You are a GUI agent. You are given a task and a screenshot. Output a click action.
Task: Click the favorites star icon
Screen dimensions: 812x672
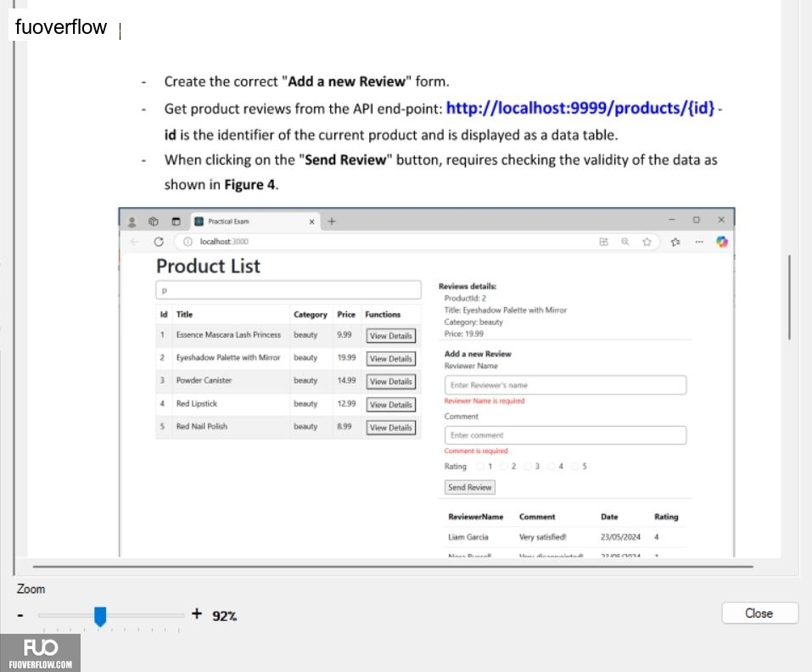[x=647, y=242]
